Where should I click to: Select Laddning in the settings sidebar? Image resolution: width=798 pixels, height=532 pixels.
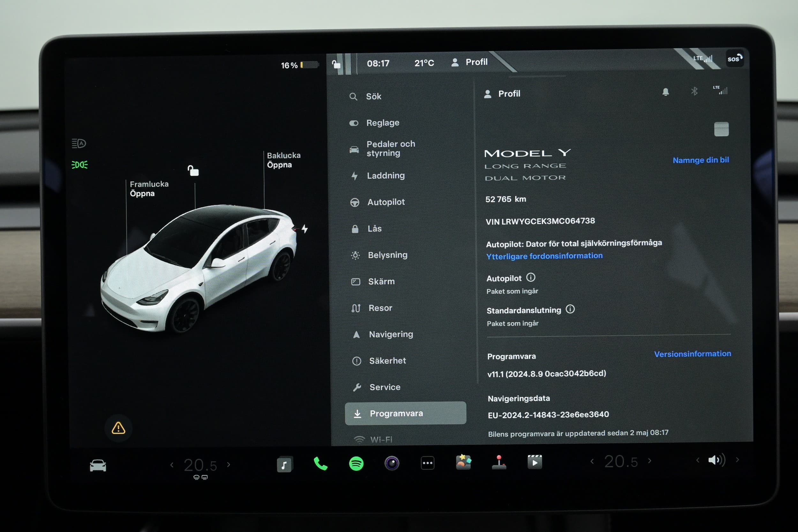click(x=385, y=176)
